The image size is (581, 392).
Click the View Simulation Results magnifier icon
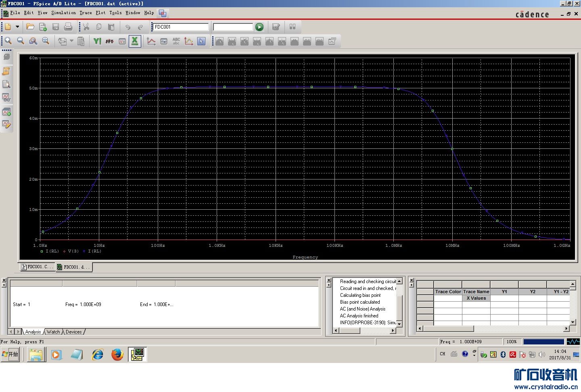6,84
